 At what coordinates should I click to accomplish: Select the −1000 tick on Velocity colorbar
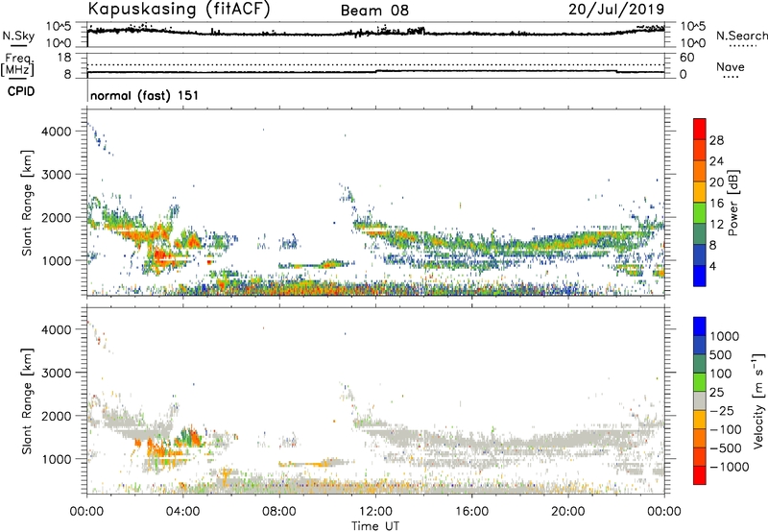729,467
